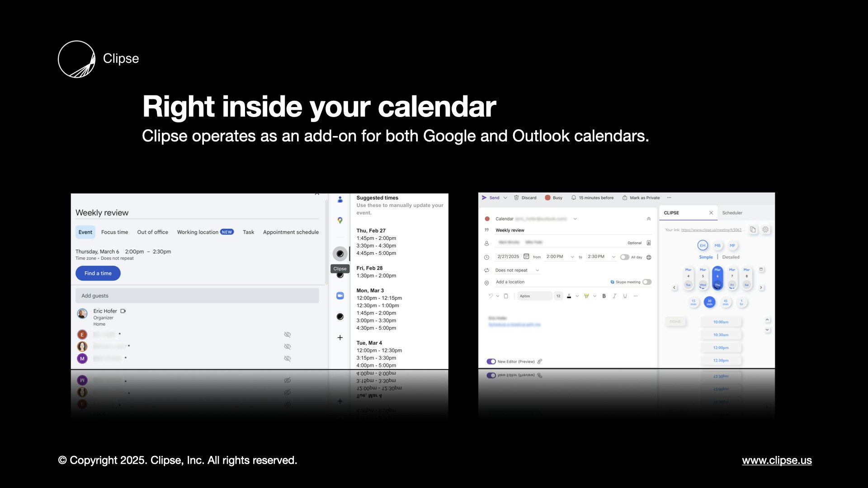Screen dimensions: 868x488
Task: Open Google Contacts icon in side panel
Action: pyautogui.click(x=340, y=199)
